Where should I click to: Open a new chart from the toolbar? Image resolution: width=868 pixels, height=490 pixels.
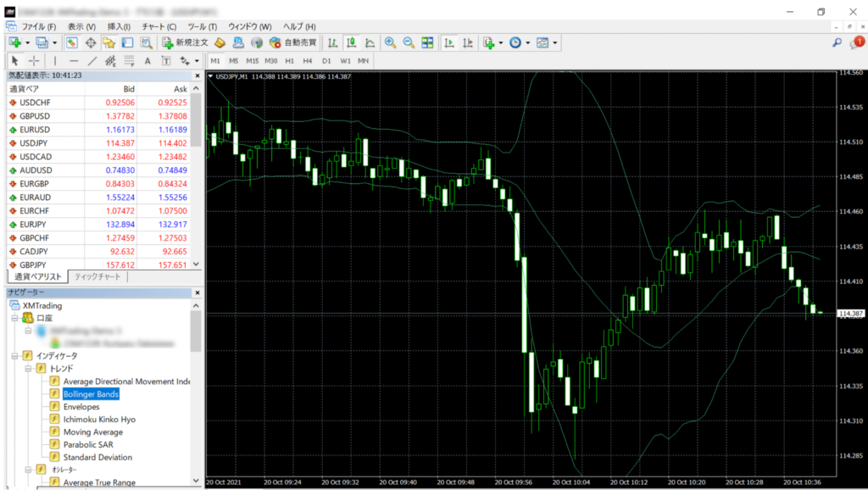click(15, 42)
